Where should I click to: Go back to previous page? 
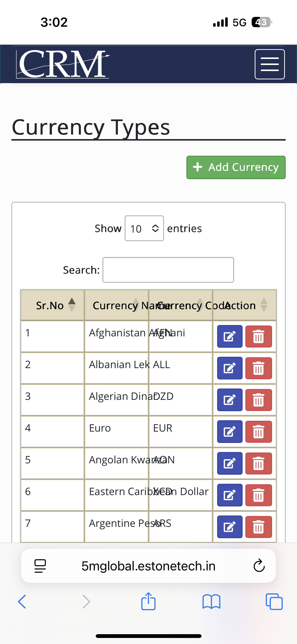pyautogui.click(x=22, y=601)
